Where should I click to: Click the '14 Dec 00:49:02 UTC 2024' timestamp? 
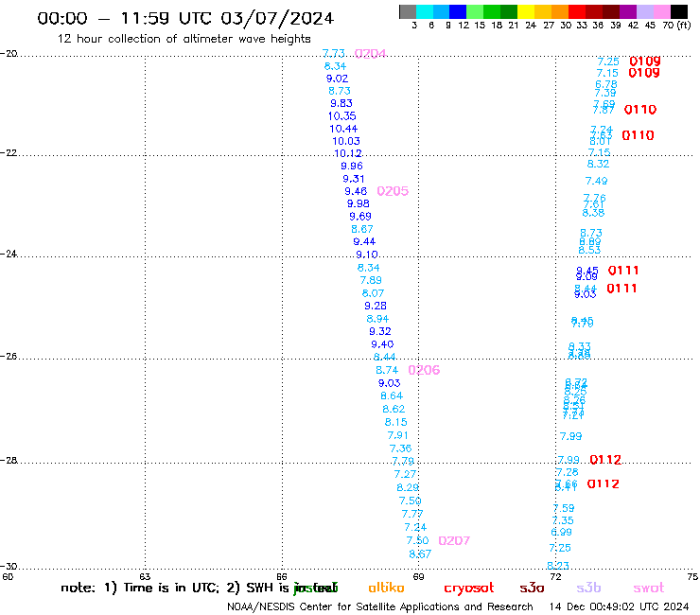coord(619,607)
